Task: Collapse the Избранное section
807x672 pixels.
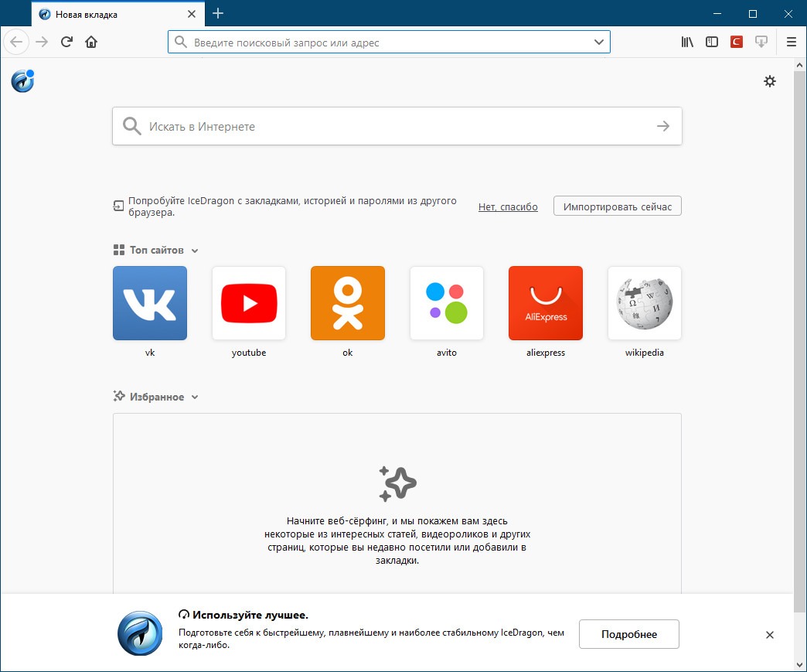Action: tap(195, 397)
